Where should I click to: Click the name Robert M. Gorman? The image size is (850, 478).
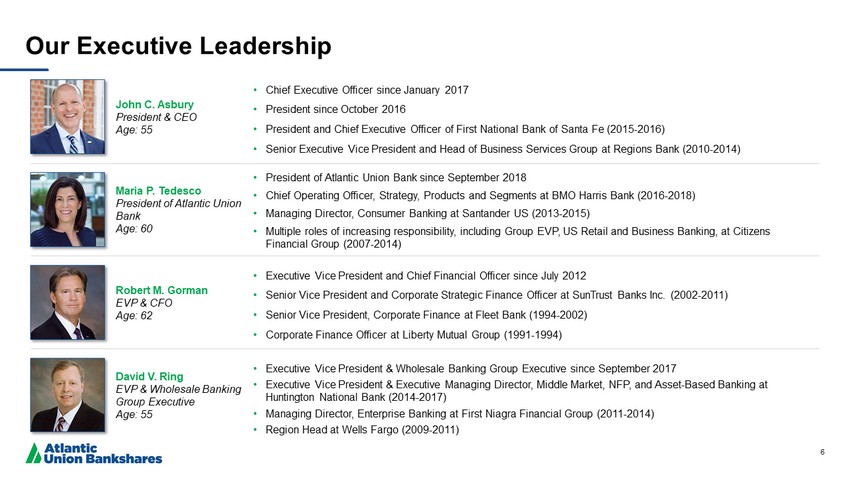tap(162, 290)
